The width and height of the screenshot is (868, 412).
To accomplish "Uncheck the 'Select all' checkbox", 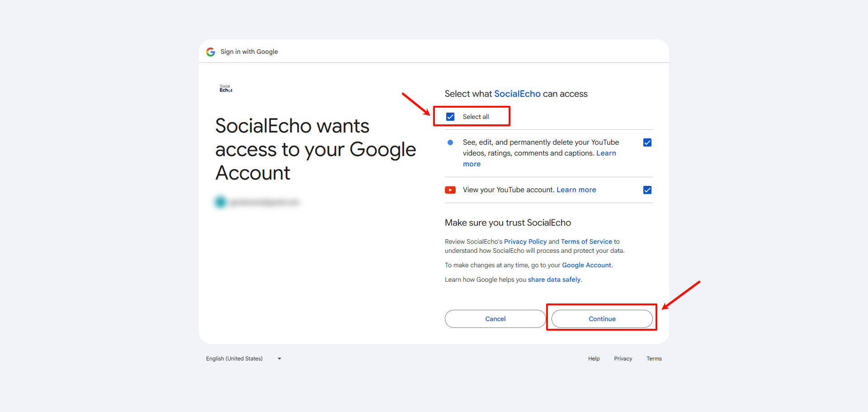I will 450,116.
